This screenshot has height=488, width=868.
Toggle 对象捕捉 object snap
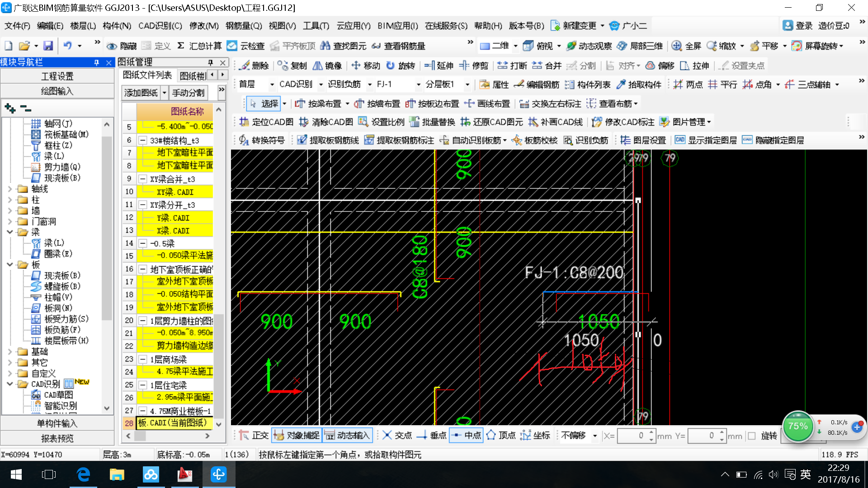(x=297, y=435)
